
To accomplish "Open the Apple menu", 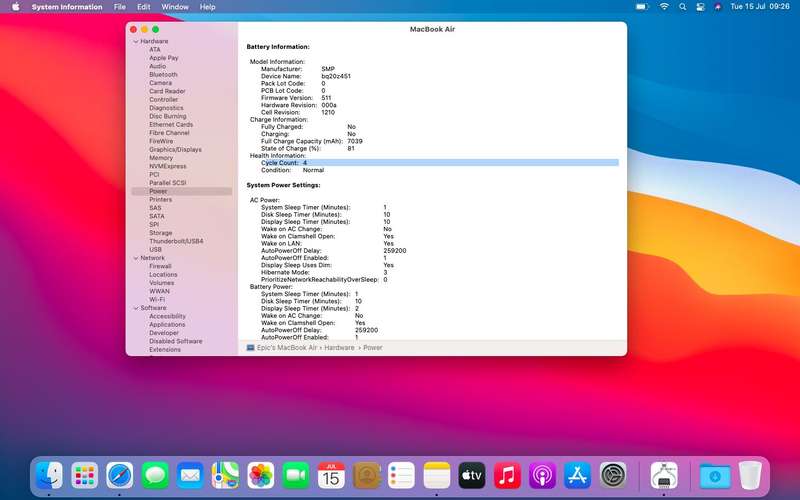I will click(x=16, y=7).
